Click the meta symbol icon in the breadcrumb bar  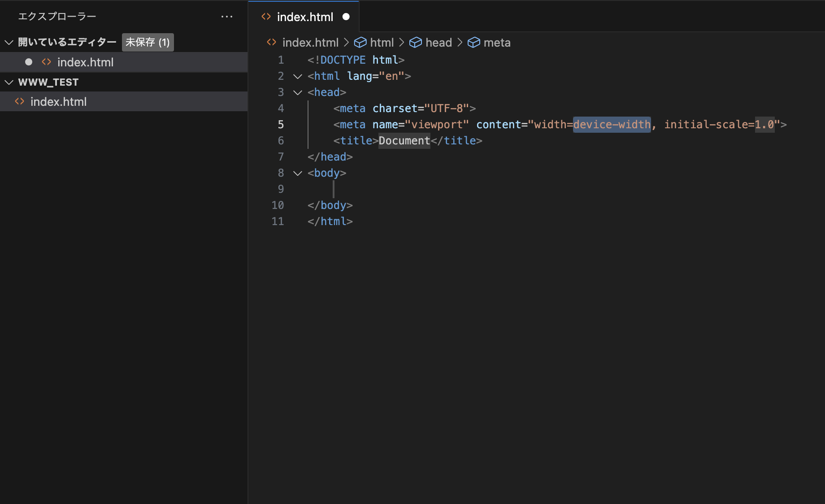474,42
